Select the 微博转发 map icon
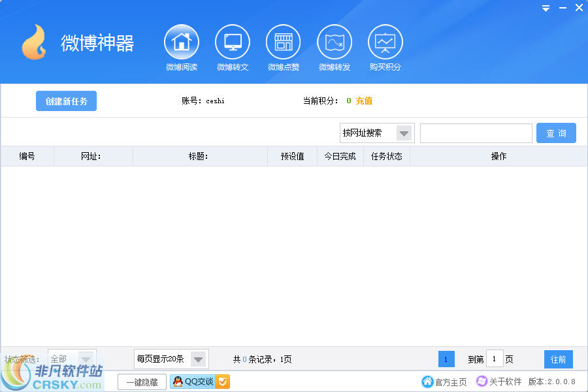This screenshot has height=392, width=588. (335, 42)
